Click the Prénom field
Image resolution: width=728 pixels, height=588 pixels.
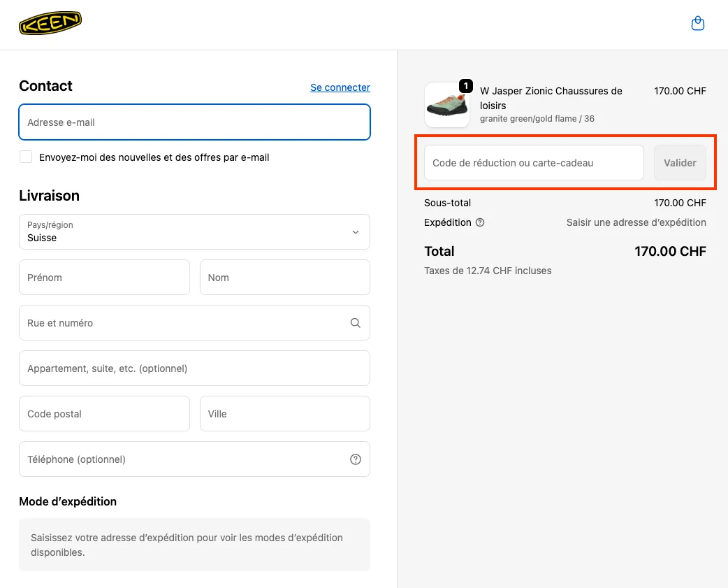tap(104, 277)
